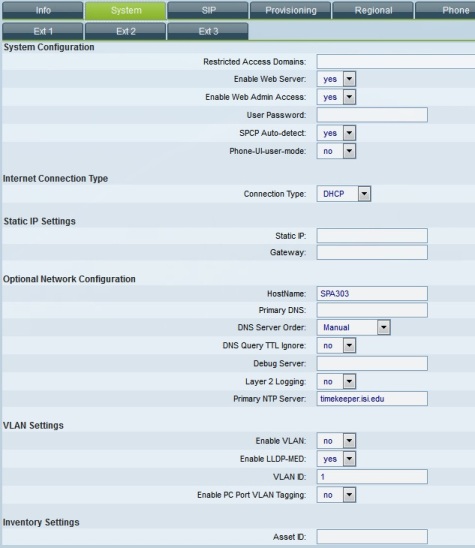Expand Enable Web Admin Access dropdown
Image resolution: width=475 pixels, height=548 pixels.
pyautogui.click(x=336, y=97)
